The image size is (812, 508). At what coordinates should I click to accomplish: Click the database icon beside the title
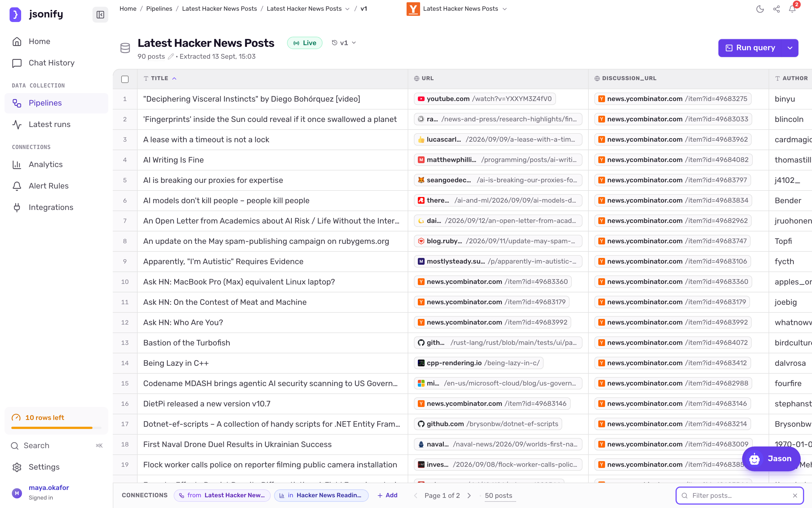[x=125, y=48]
